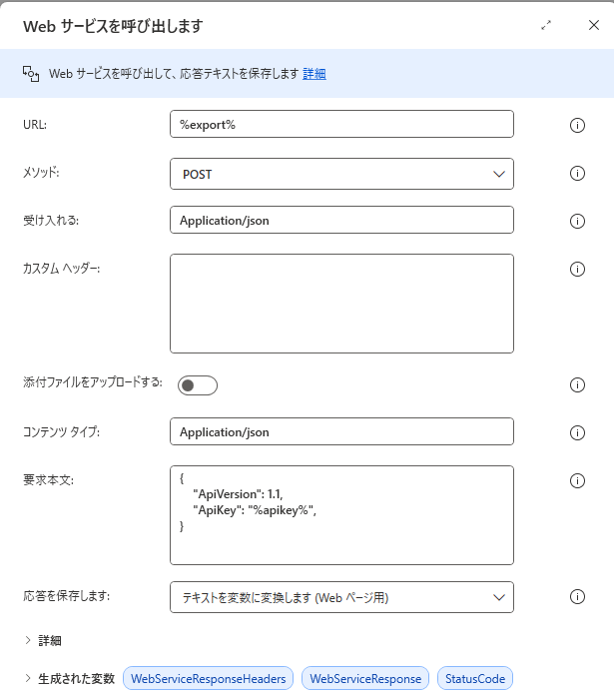Image resolution: width=614 pixels, height=700 pixels.
Task: Click the 要求本文 JSON text area
Action: coord(341,515)
